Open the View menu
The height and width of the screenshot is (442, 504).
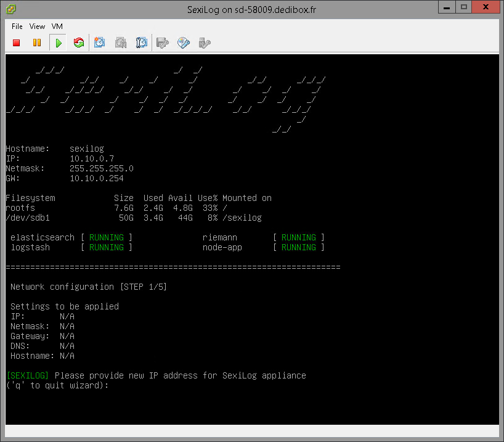click(37, 27)
